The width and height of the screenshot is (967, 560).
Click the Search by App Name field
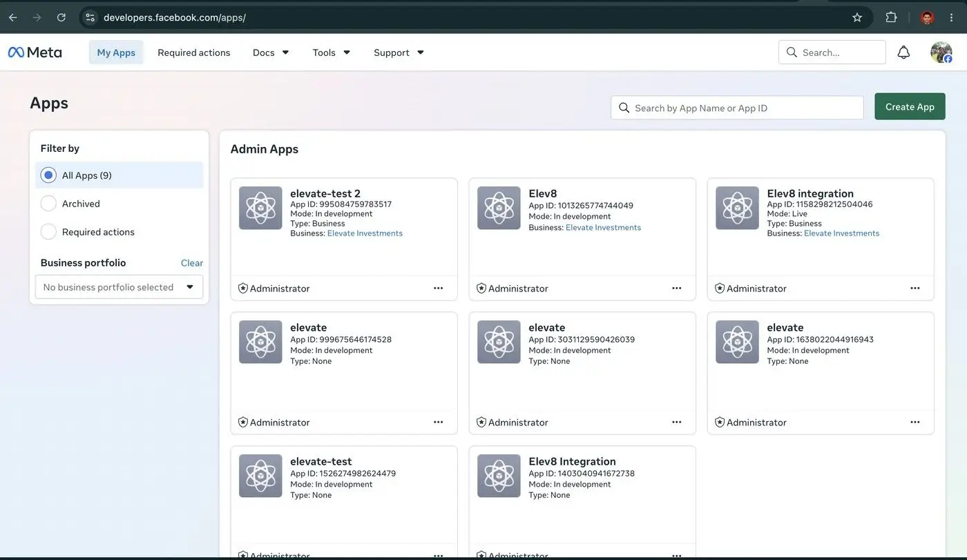[x=737, y=108]
